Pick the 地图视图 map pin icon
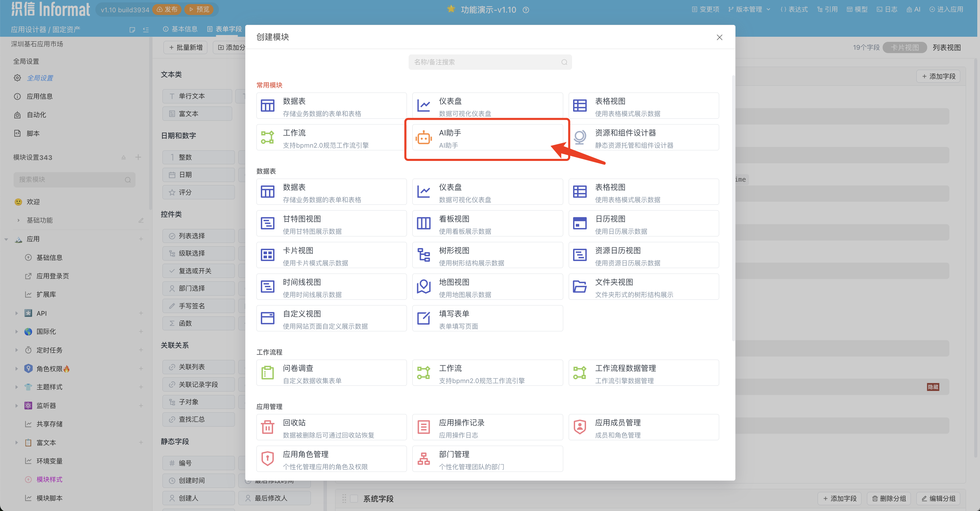 [423, 287]
